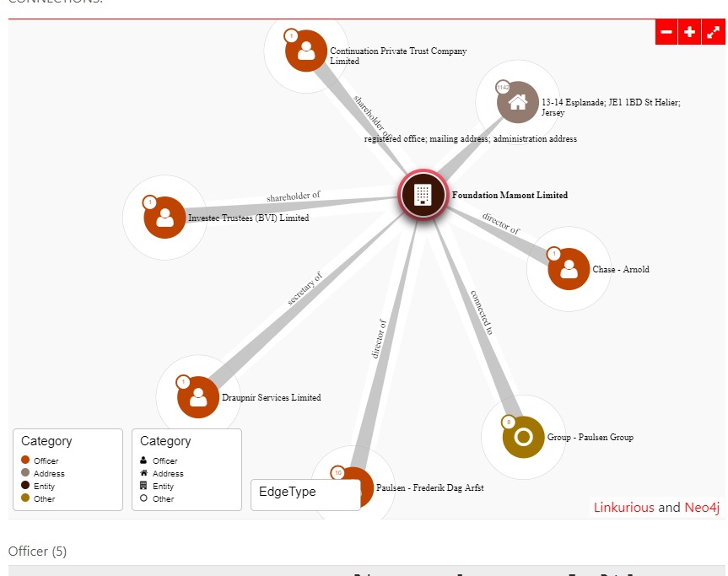This screenshot has width=728, height=576.
Task: Select the Paulsen Group node
Action: coord(523,437)
